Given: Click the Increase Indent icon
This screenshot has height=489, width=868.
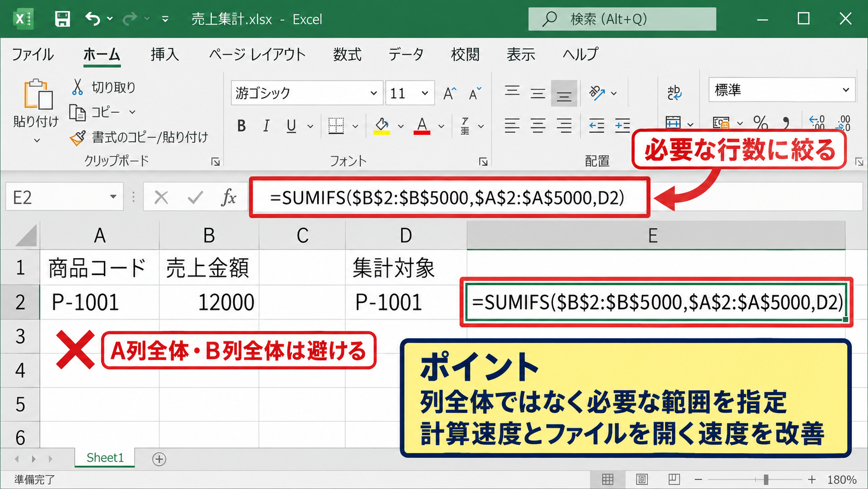Looking at the screenshot, I should point(622,125).
